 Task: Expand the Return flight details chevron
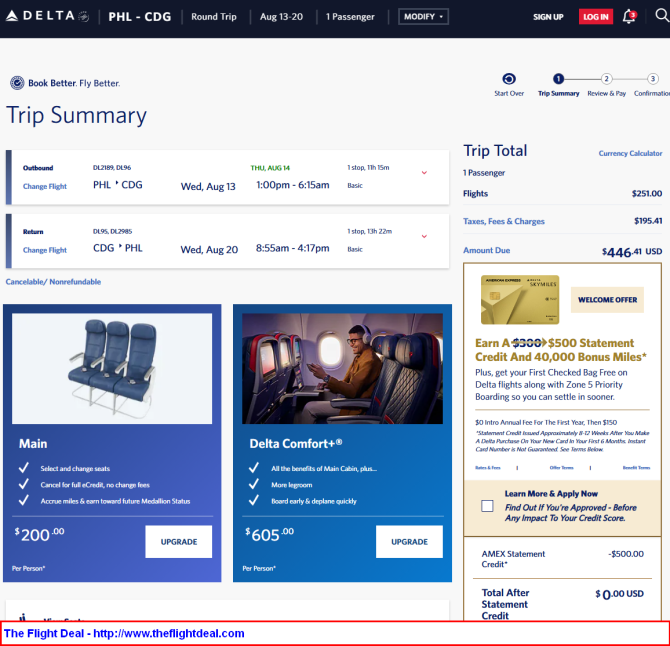pyautogui.click(x=424, y=236)
